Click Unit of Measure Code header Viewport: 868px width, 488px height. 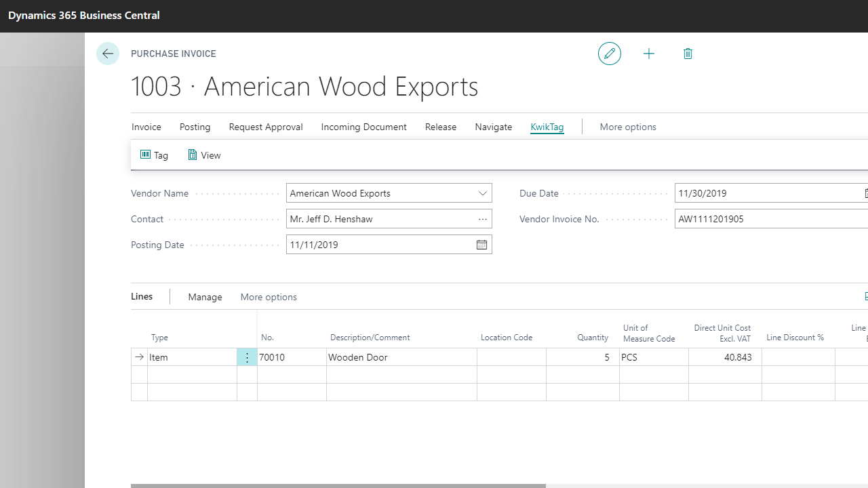649,333
